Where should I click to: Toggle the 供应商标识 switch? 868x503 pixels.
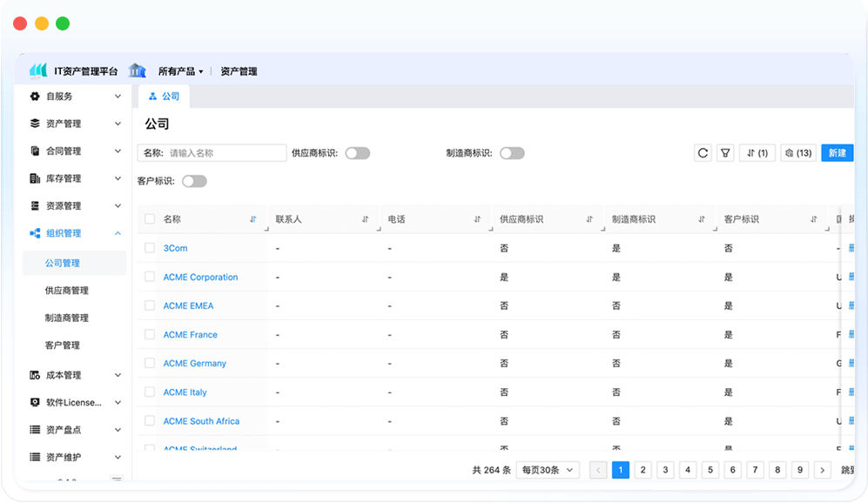click(358, 153)
